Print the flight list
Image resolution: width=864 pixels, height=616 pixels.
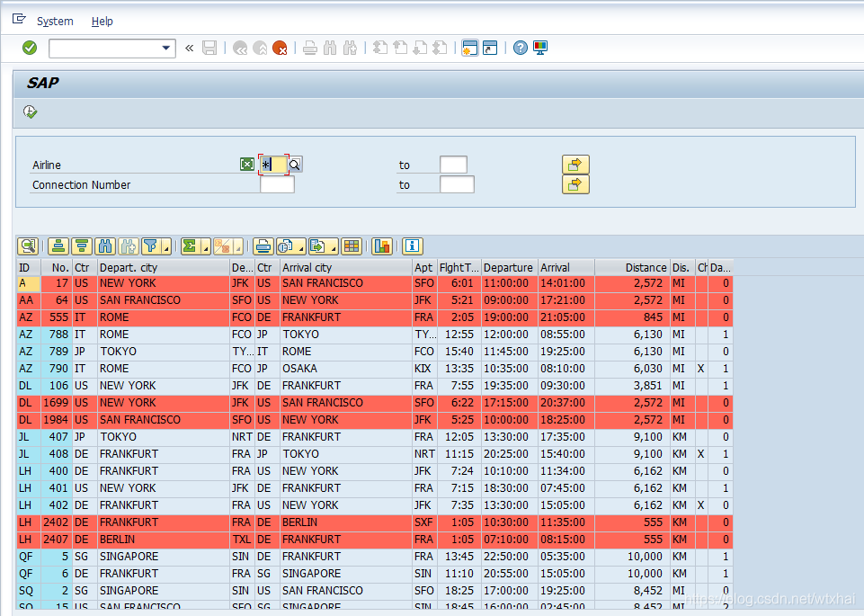pyautogui.click(x=263, y=246)
